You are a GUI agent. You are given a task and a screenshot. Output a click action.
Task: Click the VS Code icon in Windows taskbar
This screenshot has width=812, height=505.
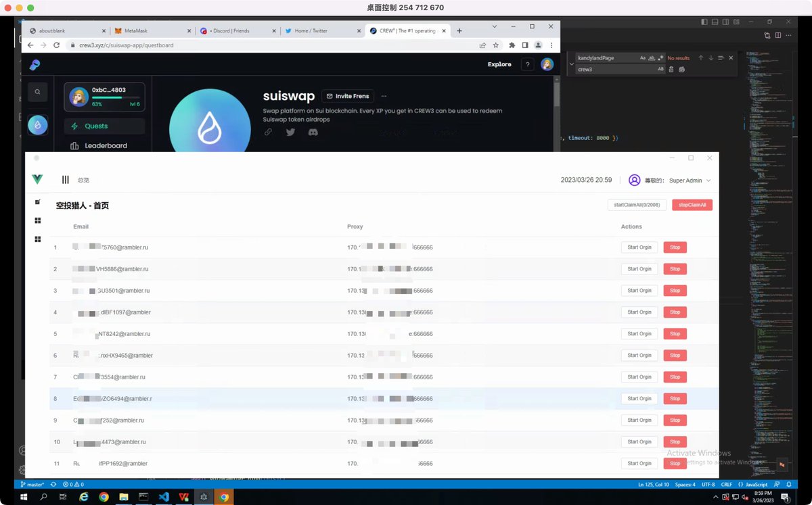click(x=164, y=497)
